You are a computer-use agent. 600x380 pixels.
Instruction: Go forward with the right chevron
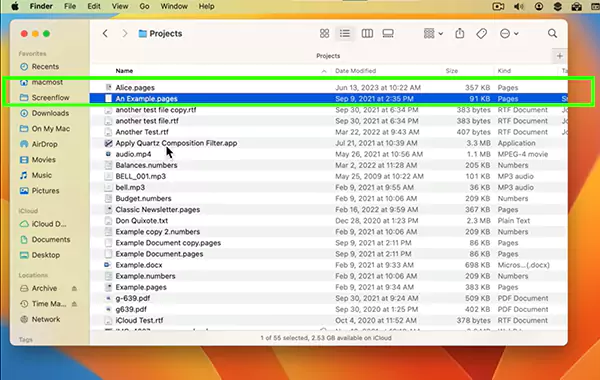click(125, 34)
